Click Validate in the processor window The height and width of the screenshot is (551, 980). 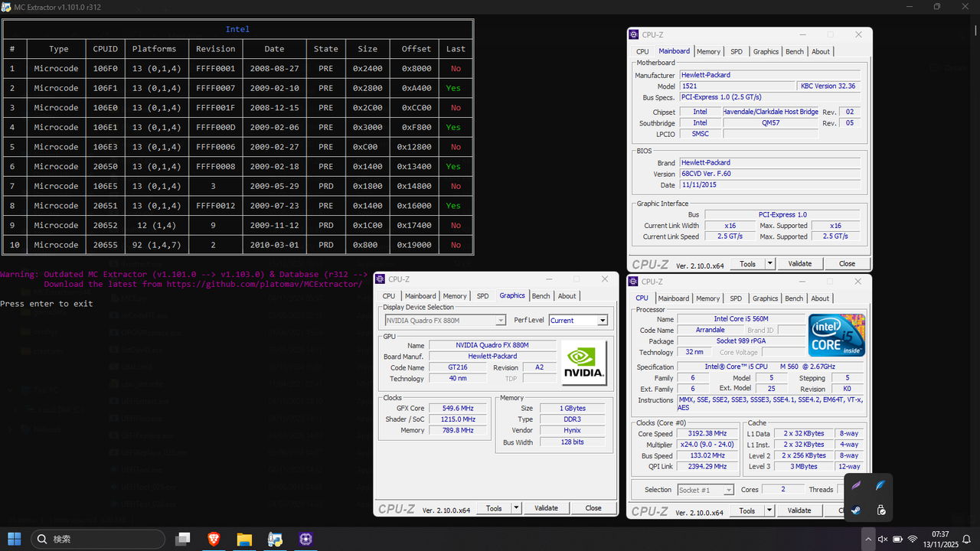(x=799, y=510)
